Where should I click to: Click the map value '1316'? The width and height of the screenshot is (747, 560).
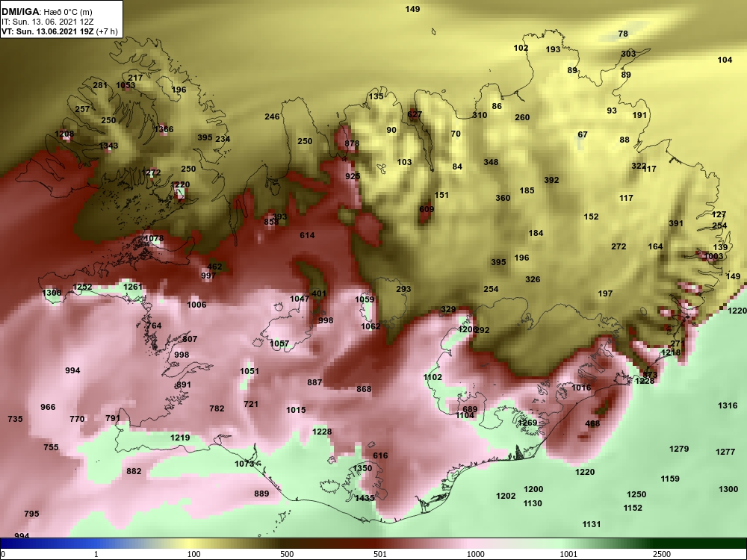pos(728,405)
